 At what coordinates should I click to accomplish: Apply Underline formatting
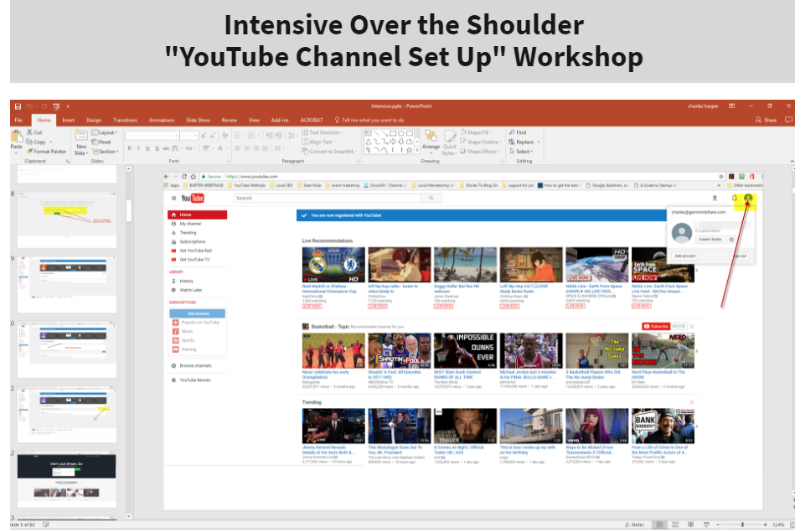tap(147, 148)
